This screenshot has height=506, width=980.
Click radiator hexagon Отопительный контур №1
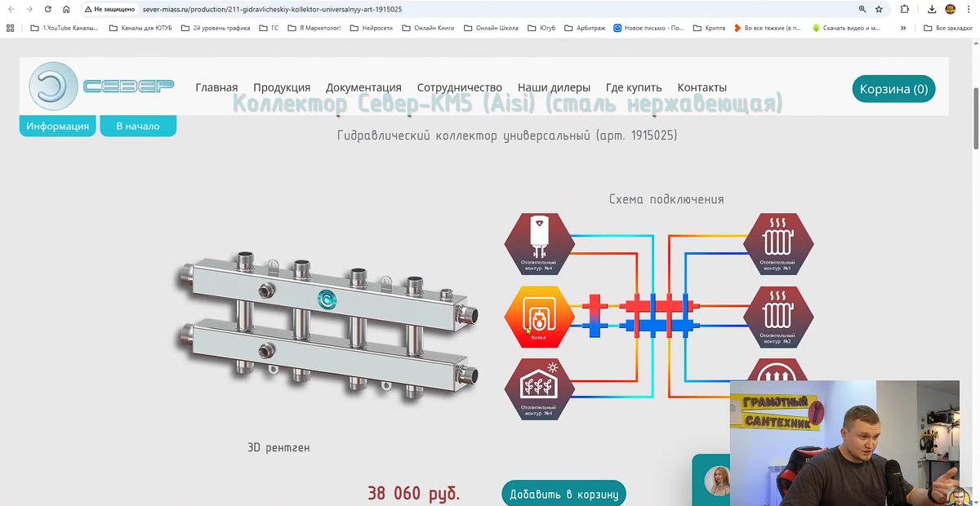(x=778, y=242)
